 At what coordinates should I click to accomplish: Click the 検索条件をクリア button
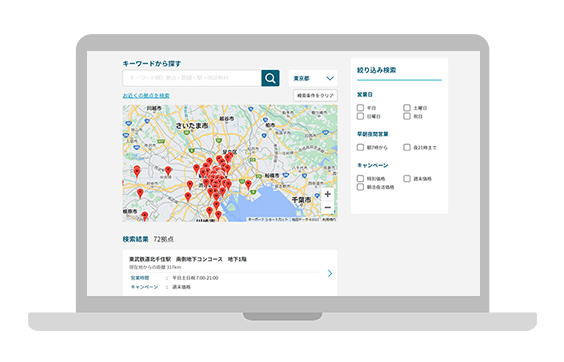tap(315, 95)
